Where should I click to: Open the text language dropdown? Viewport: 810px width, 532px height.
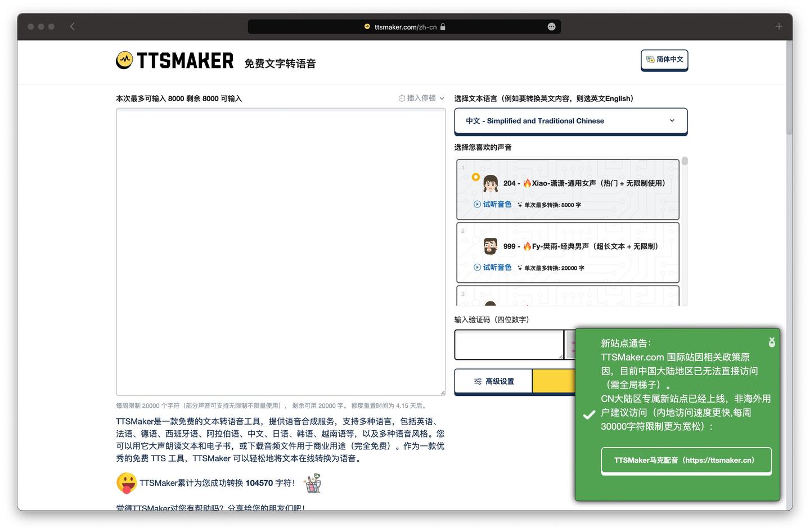pyautogui.click(x=570, y=121)
